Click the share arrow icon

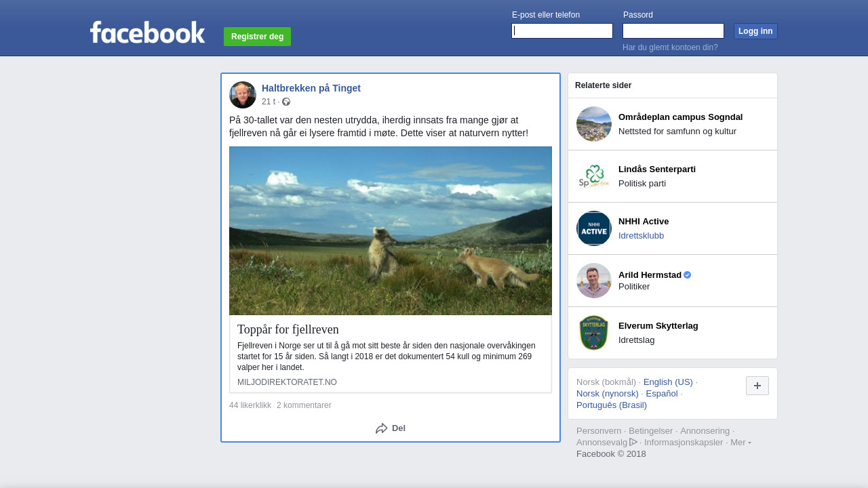point(382,428)
